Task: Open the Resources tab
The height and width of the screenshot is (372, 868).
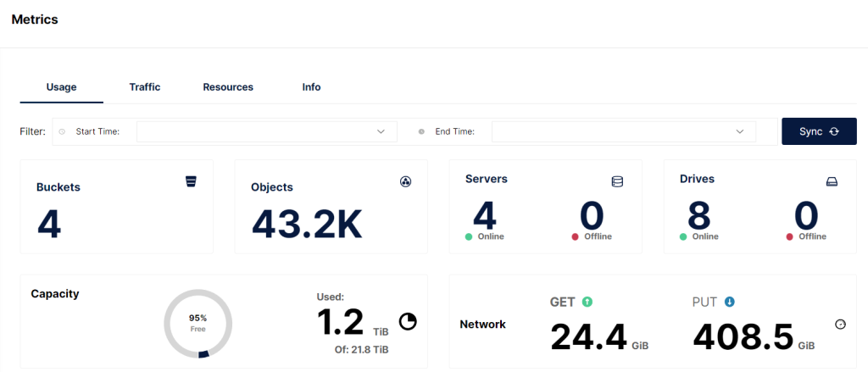Action: click(228, 87)
